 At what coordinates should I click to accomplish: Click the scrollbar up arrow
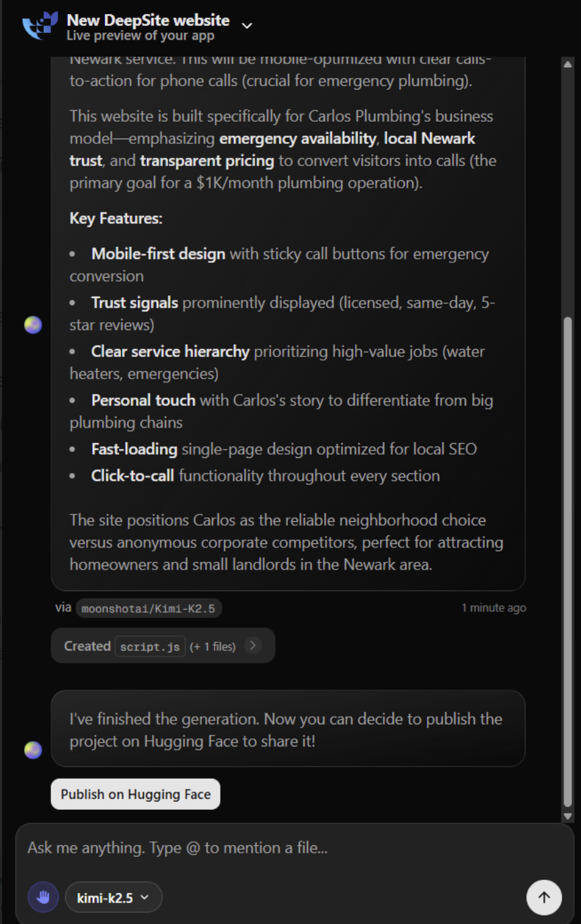click(568, 63)
